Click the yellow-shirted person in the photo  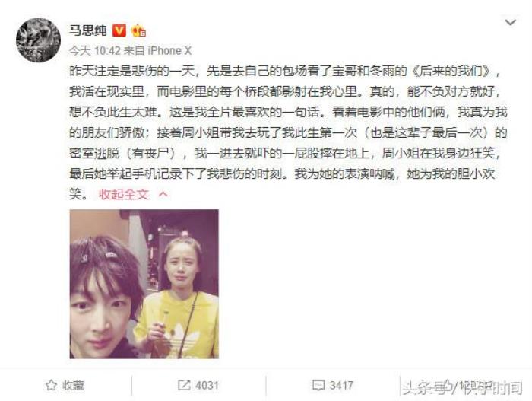pos(178,298)
